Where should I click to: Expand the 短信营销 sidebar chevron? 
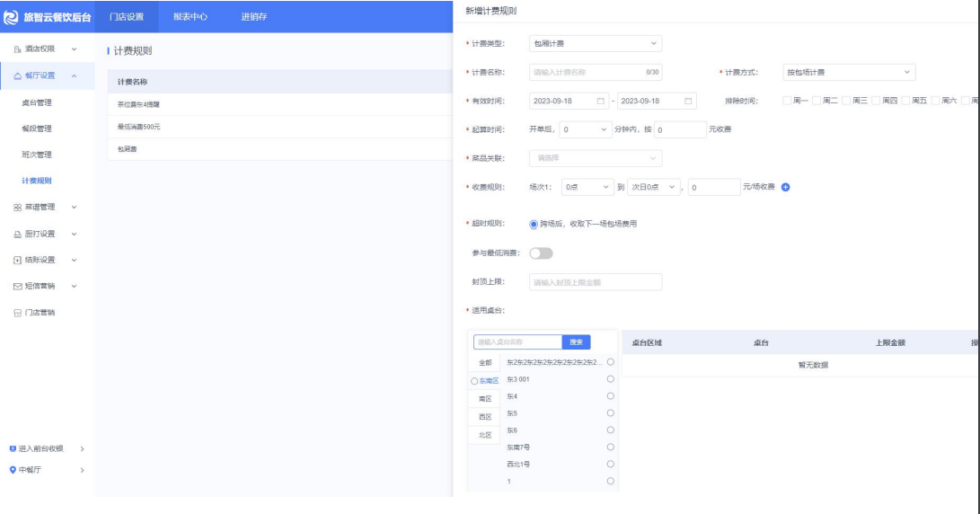74,287
